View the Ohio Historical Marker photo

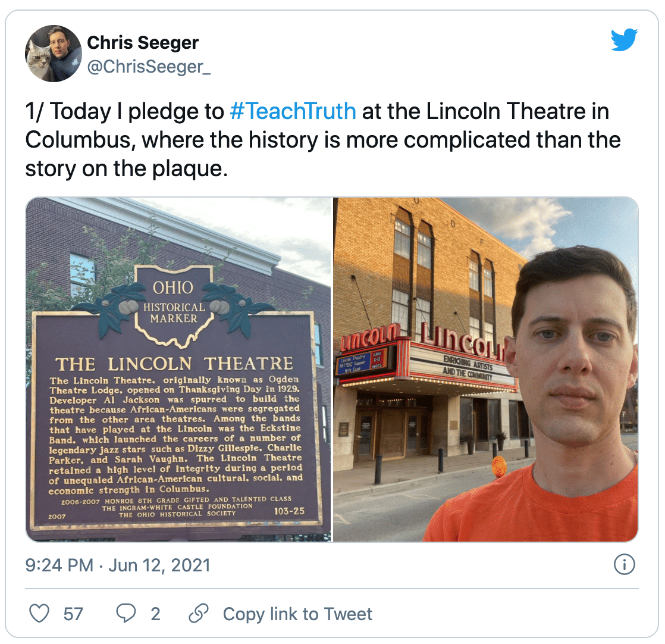[178, 369]
